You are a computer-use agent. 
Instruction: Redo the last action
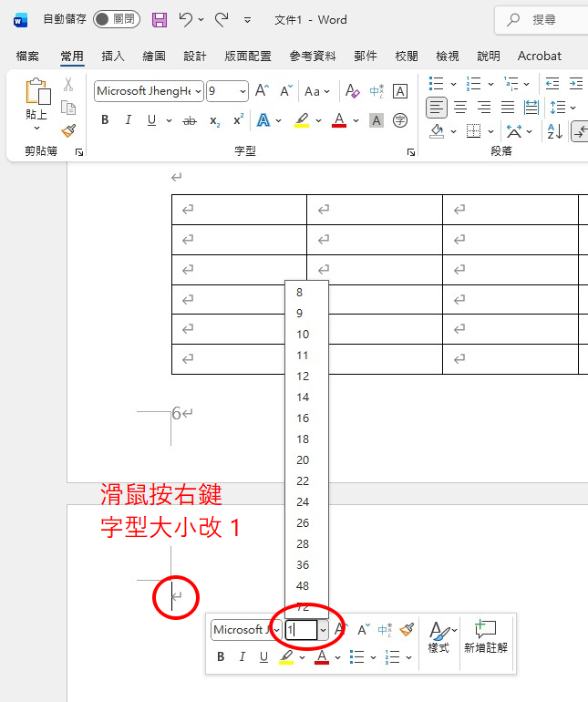click(222, 20)
